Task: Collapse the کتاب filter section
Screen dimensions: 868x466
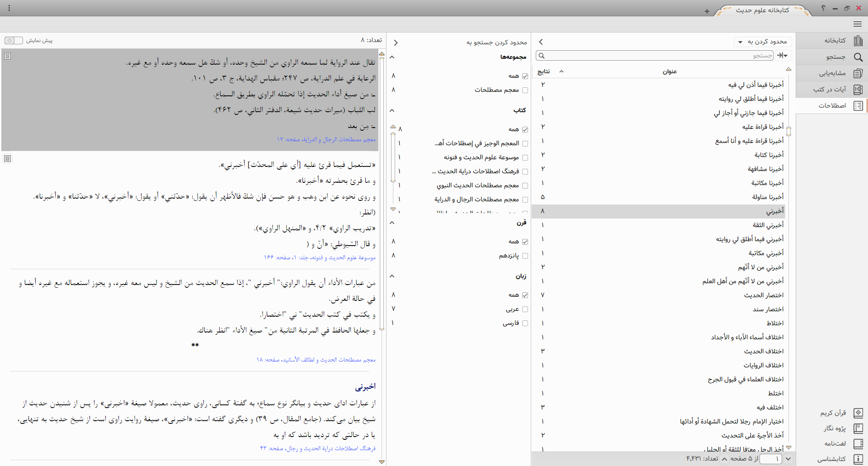Action: click(392, 110)
